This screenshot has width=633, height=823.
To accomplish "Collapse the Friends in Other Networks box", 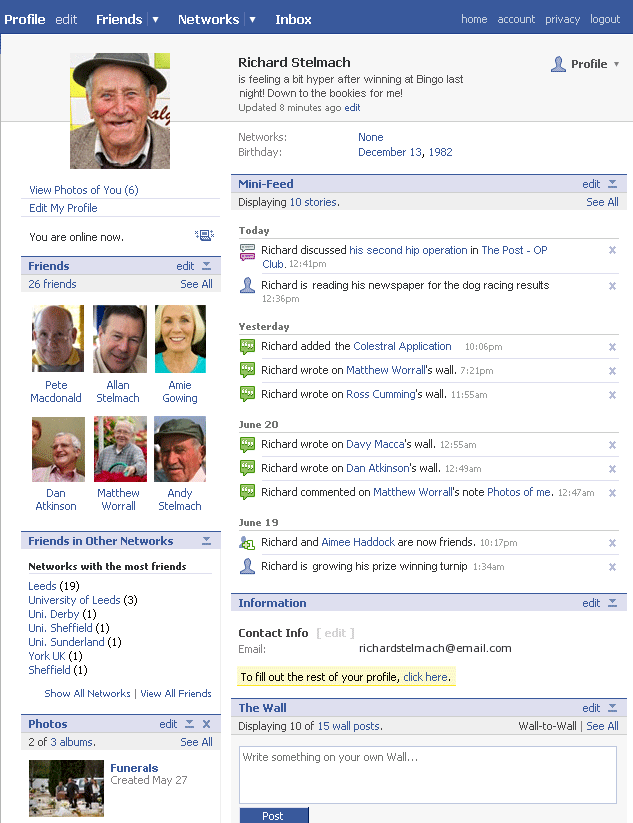I will coord(206,541).
